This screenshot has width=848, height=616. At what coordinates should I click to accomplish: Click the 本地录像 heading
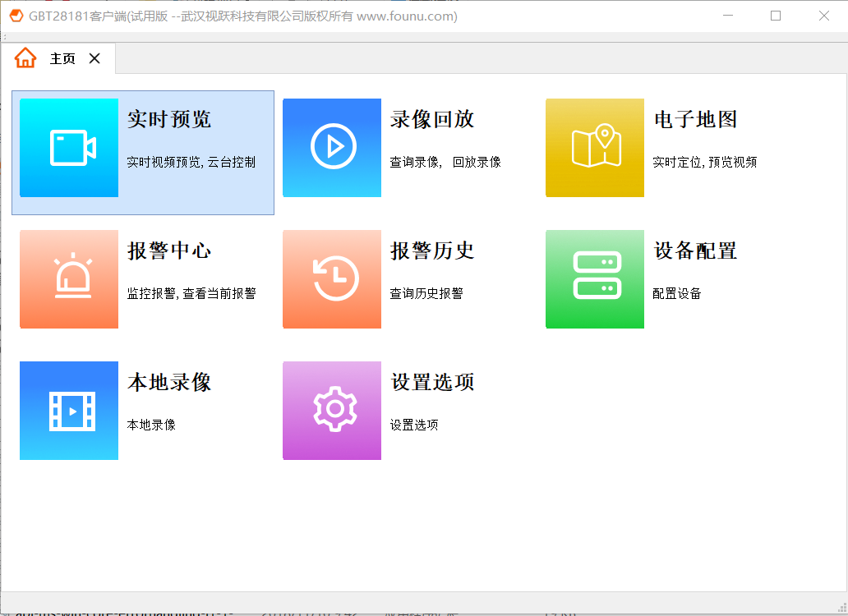coord(169,383)
